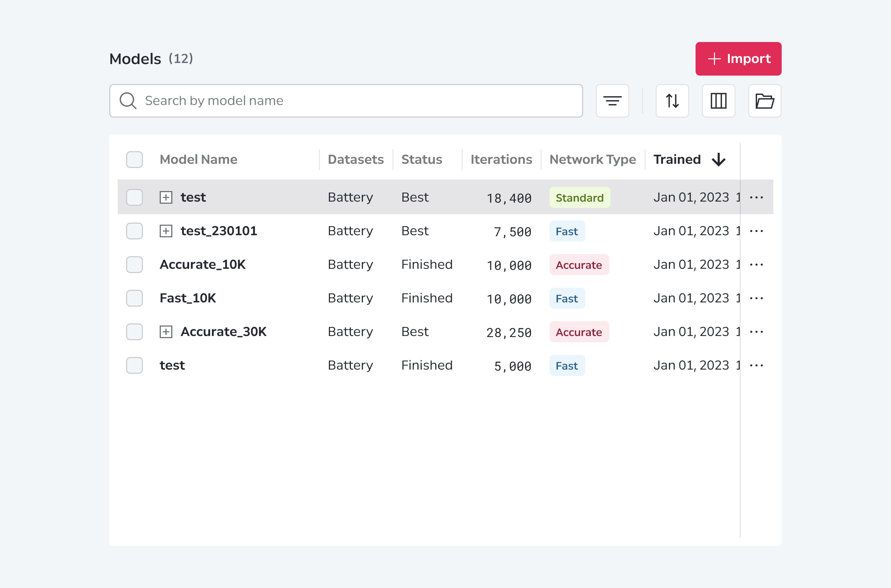
Task: Check the Accurate_30K row checkbox
Action: point(134,332)
